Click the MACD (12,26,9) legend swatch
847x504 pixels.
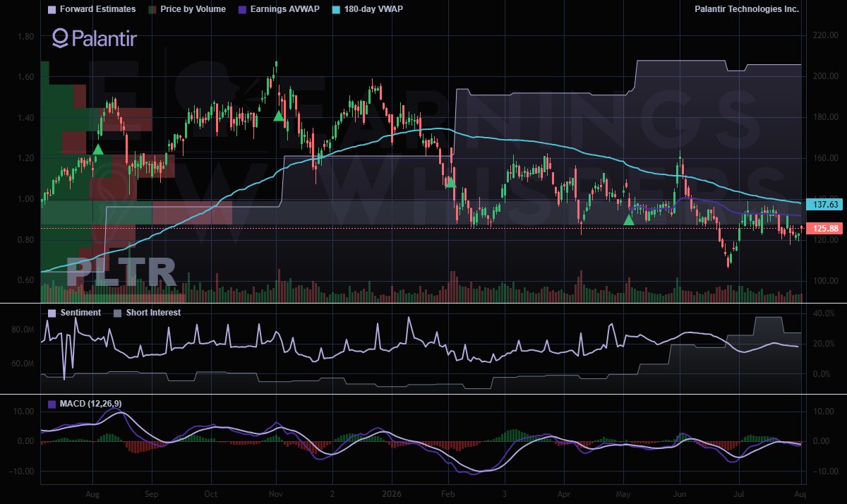(52, 404)
